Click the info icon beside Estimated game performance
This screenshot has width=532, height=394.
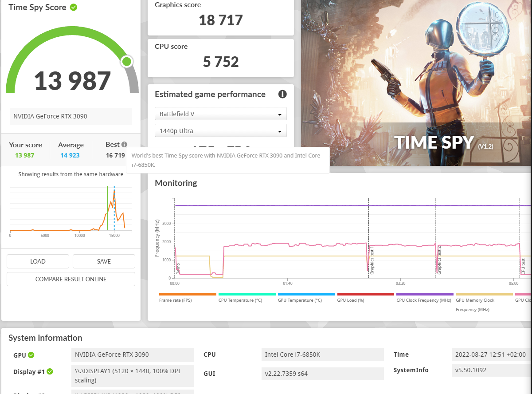(282, 94)
